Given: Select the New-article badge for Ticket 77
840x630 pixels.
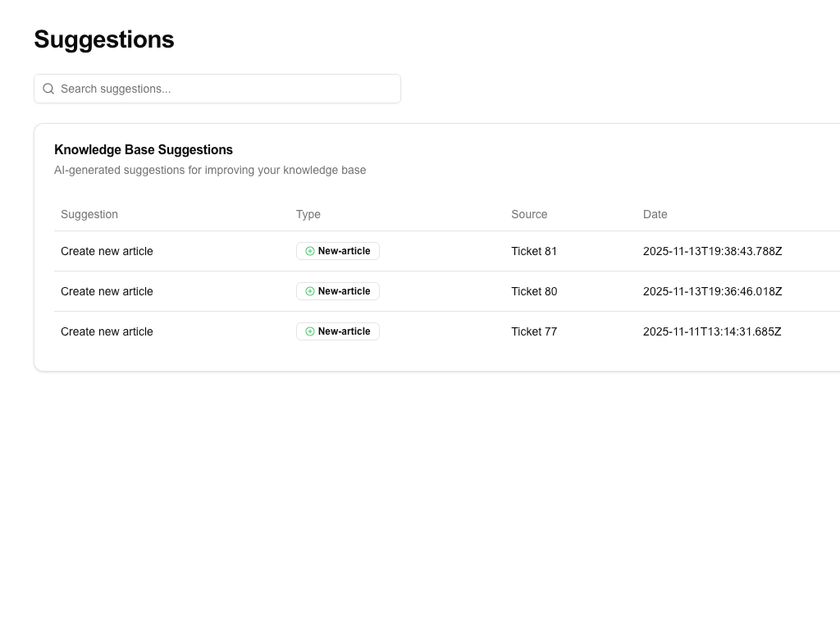Looking at the screenshot, I should pyautogui.click(x=338, y=331).
